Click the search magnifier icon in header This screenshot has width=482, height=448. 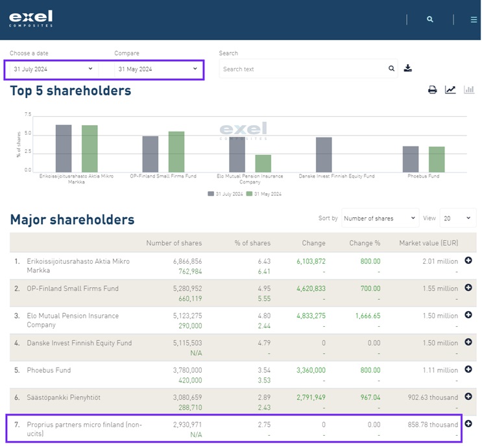coord(429,19)
